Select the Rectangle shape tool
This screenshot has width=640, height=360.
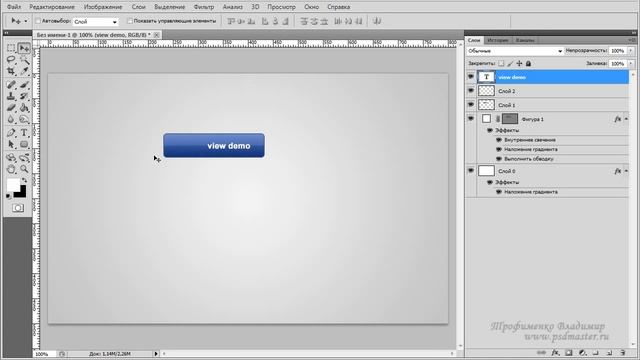click(x=24, y=144)
